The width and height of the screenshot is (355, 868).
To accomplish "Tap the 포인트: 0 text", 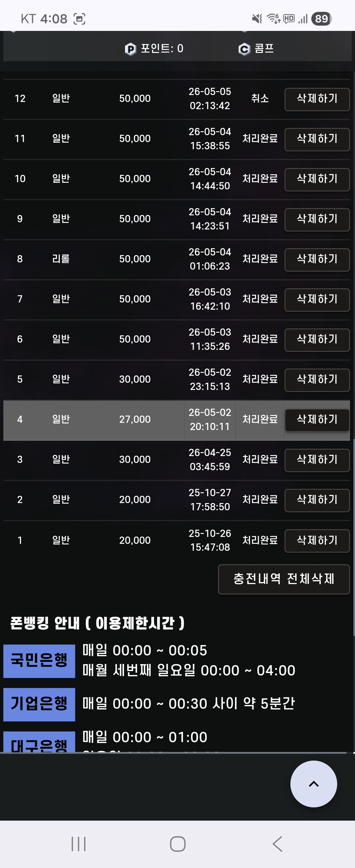I will pyautogui.click(x=162, y=49).
